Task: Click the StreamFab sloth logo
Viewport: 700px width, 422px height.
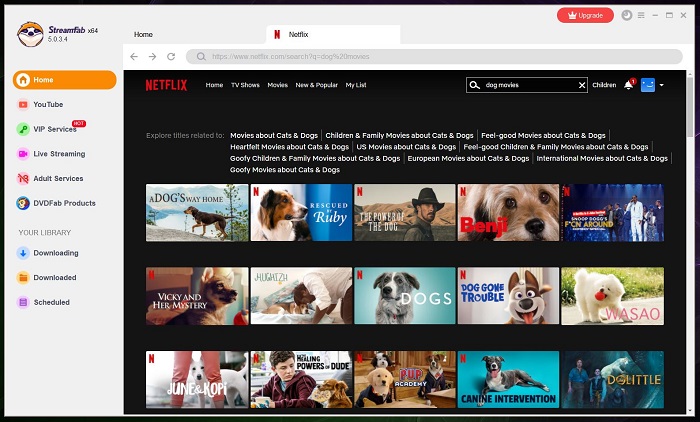Action: coord(30,34)
